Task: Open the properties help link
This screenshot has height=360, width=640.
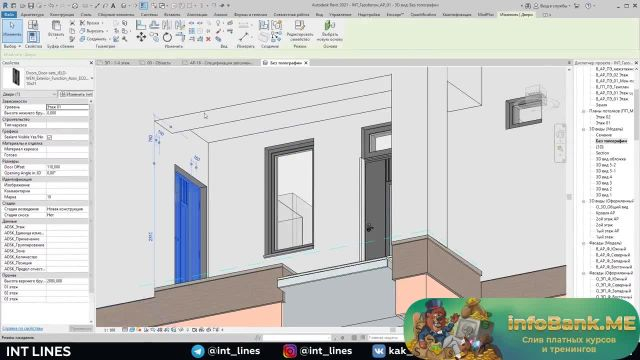Action: click(x=22, y=328)
